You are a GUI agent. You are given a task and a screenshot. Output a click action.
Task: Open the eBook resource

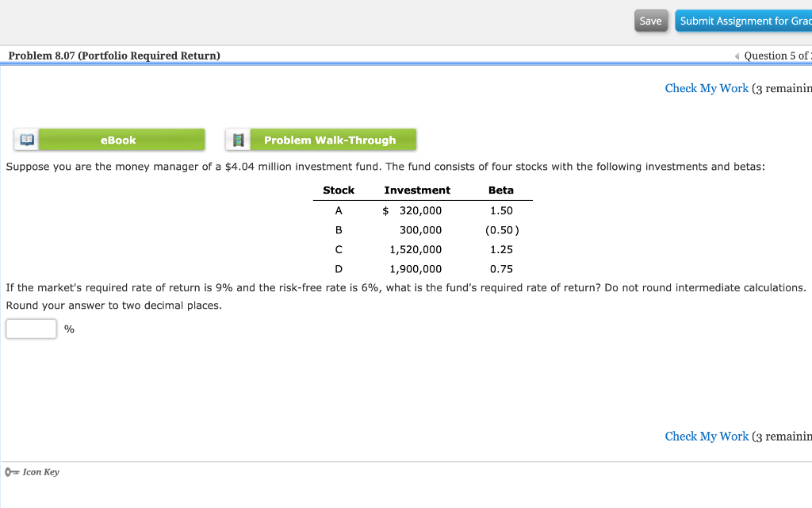point(121,140)
